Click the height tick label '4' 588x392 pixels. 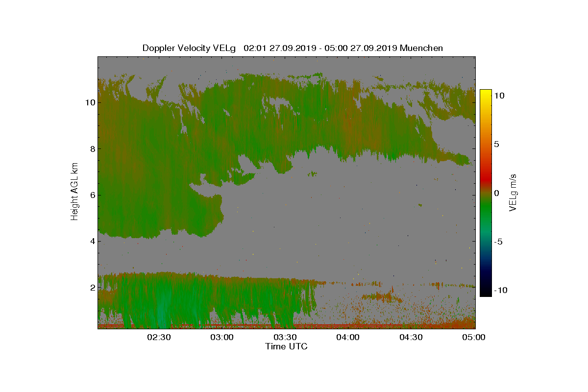point(92,241)
